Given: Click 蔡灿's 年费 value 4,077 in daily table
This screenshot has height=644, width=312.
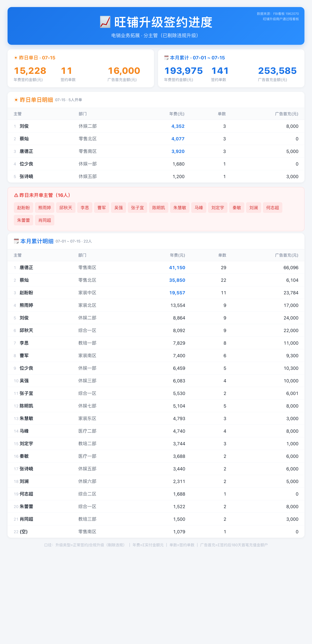Looking at the screenshot, I should (178, 139).
